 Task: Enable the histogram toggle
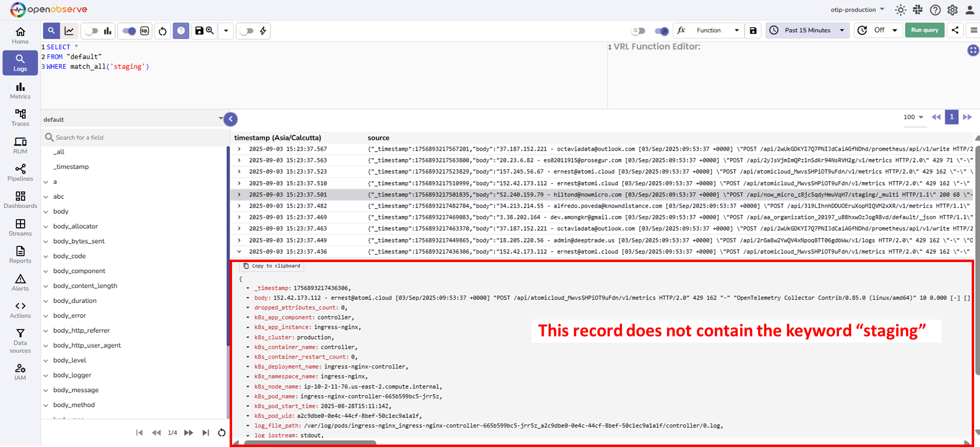click(91, 31)
